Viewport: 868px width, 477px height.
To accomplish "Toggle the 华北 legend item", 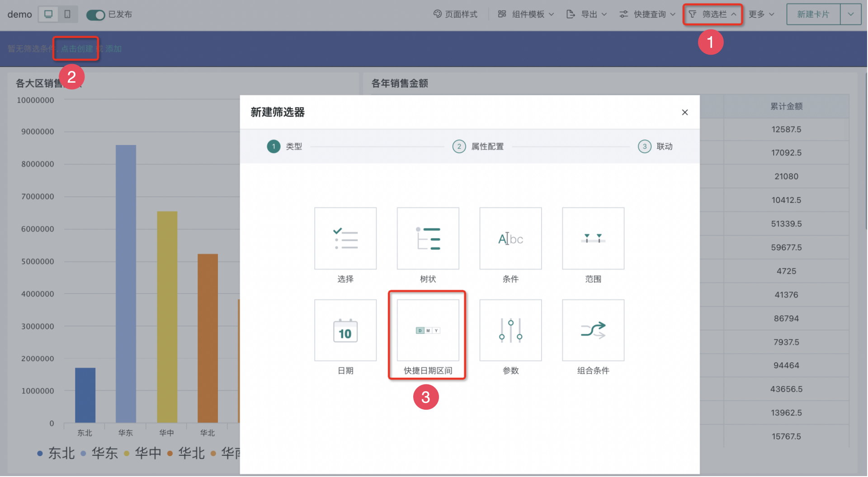I will pyautogui.click(x=186, y=453).
